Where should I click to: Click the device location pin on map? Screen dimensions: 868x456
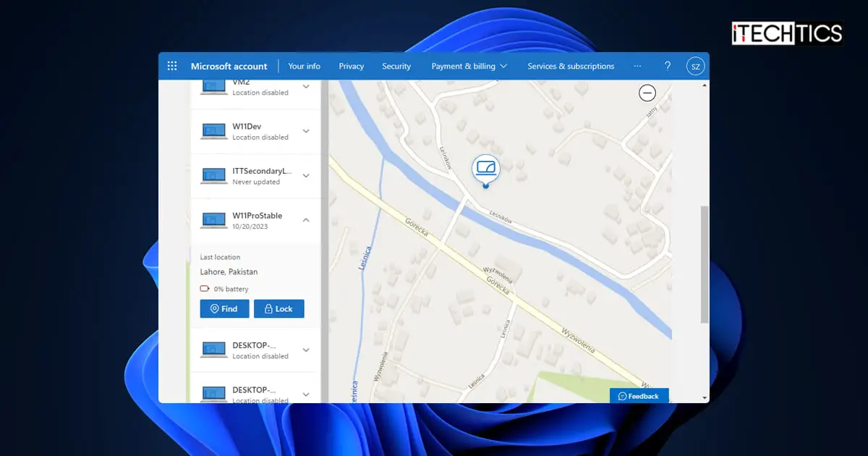(x=486, y=170)
